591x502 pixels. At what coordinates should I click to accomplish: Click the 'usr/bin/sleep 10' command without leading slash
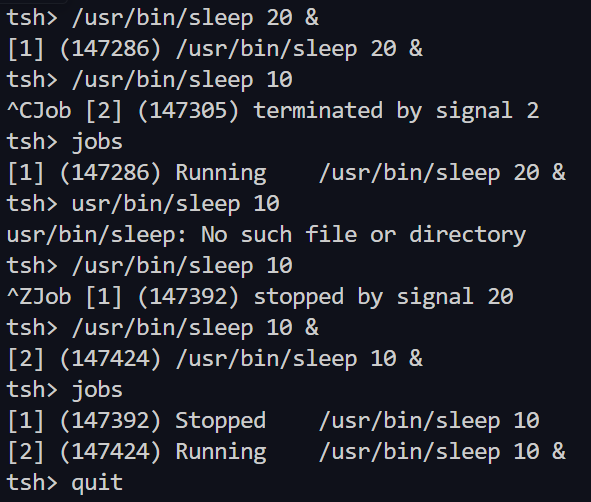click(x=176, y=204)
